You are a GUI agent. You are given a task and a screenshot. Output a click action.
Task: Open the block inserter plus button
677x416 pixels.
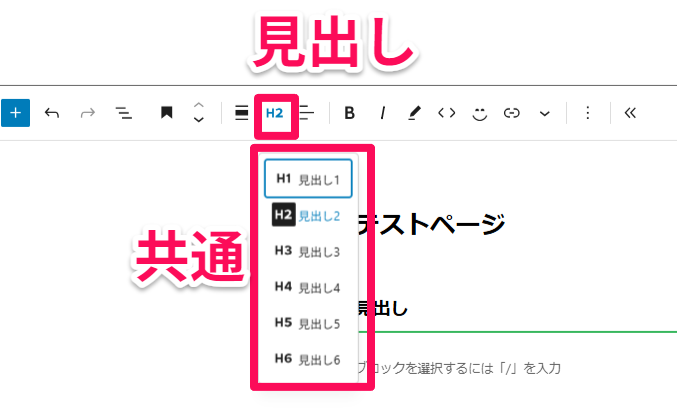15,113
